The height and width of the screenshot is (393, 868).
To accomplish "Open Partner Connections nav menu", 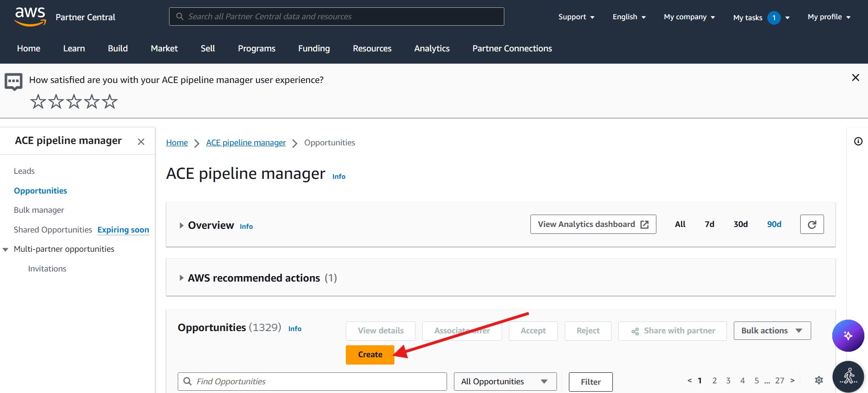I will (512, 49).
